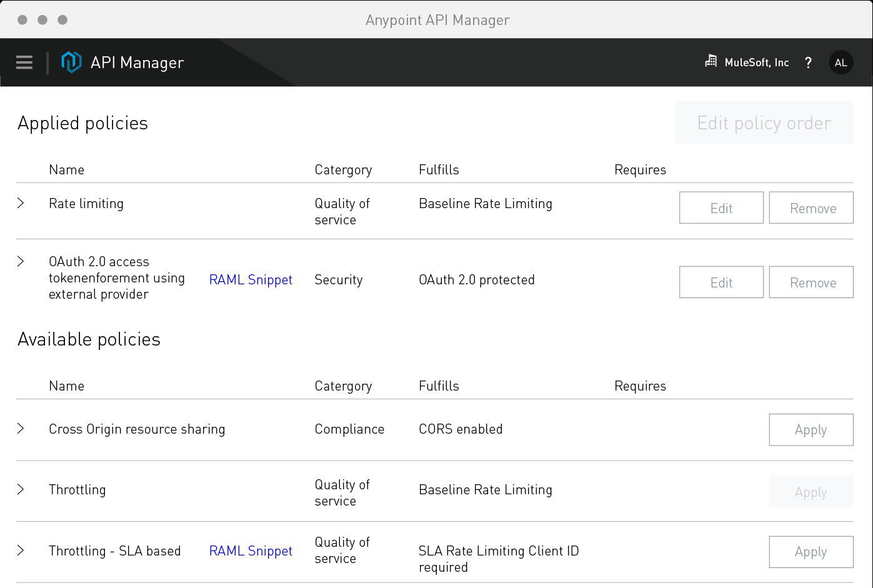Click the Anypoint API Manager title bar

[x=437, y=19]
